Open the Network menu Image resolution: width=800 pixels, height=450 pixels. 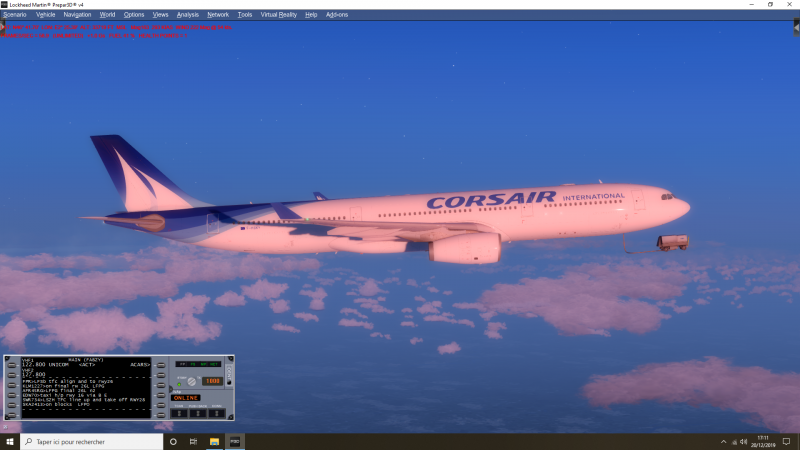click(x=218, y=15)
